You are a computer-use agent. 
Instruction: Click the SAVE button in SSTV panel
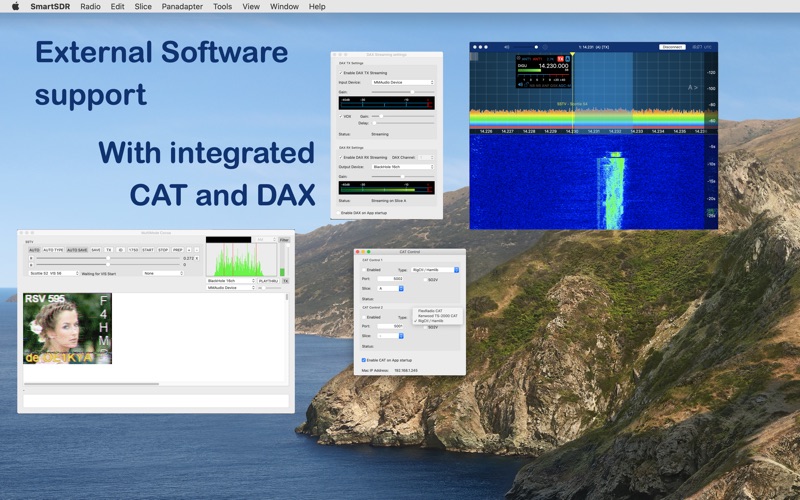coord(96,250)
